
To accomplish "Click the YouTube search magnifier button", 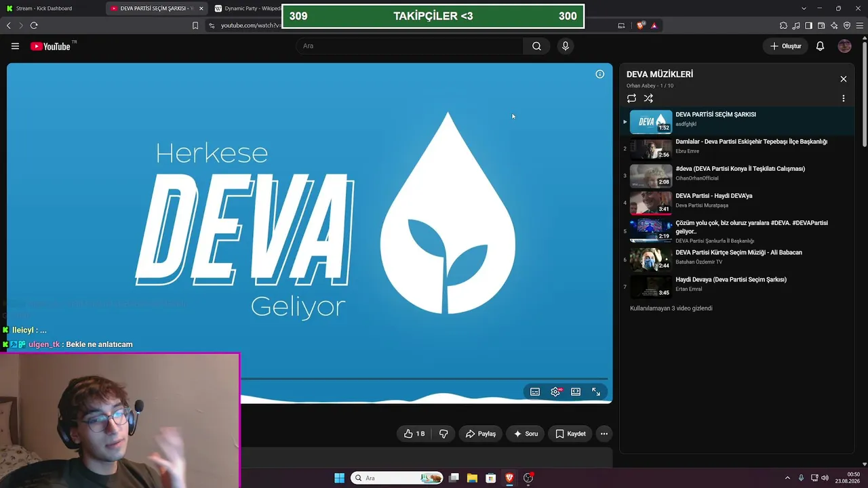I will point(536,46).
